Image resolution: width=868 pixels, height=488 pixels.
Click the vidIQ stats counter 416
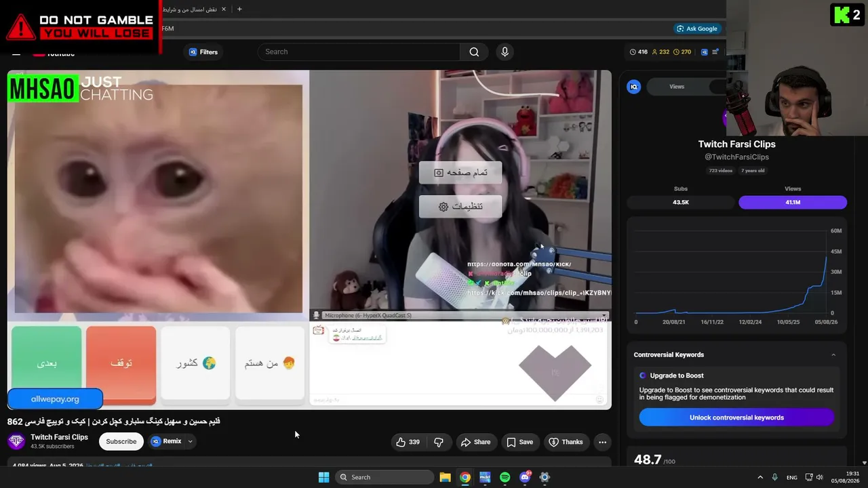point(639,52)
